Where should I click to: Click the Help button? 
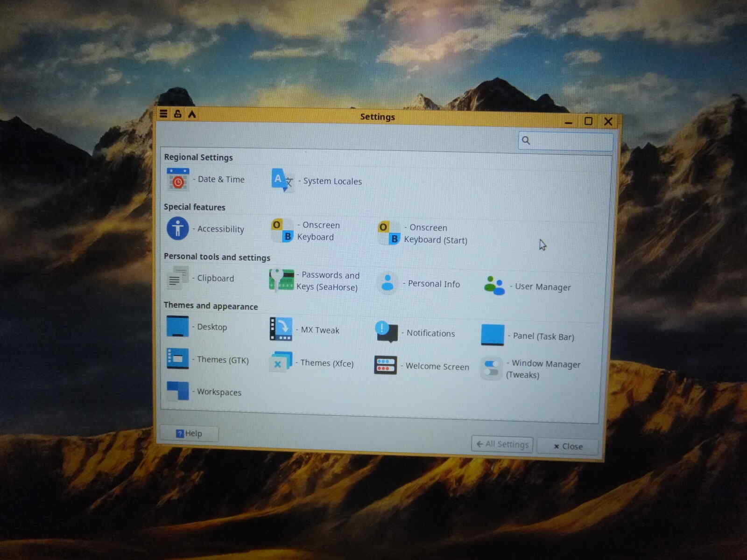(x=189, y=434)
